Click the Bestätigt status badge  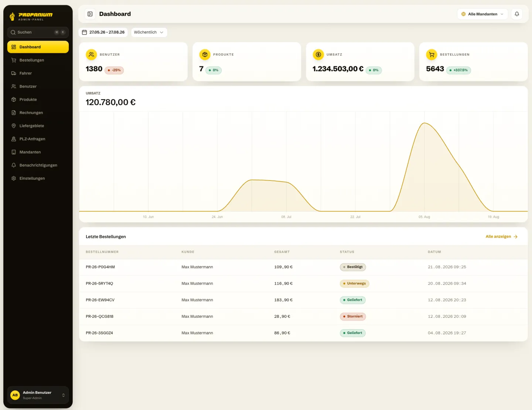(353, 267)
